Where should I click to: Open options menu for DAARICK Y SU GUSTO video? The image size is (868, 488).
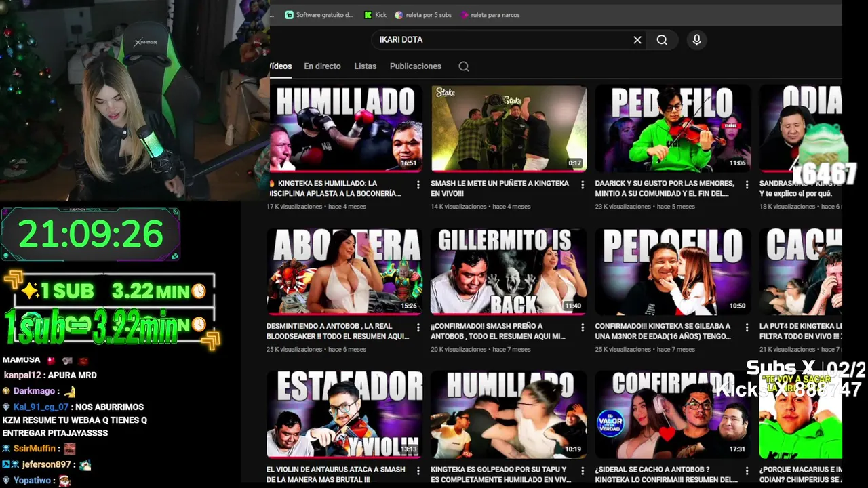pyautogui.click(x=747, y=184)
